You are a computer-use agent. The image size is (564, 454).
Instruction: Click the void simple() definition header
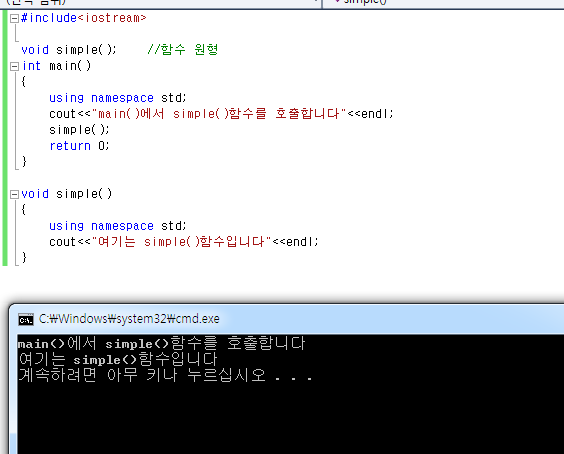coord(67,194)
